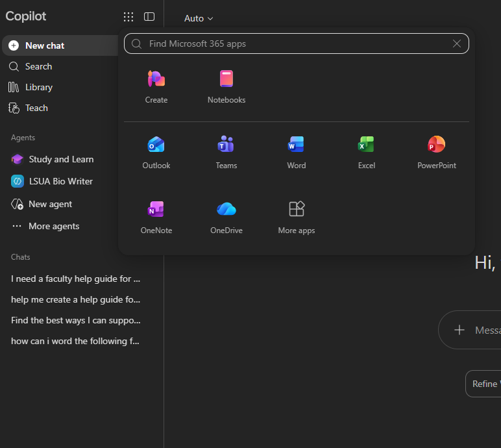Screen dimensions: 501x448
Task: Open OneNote from the app list
Action: pos(156,218)
